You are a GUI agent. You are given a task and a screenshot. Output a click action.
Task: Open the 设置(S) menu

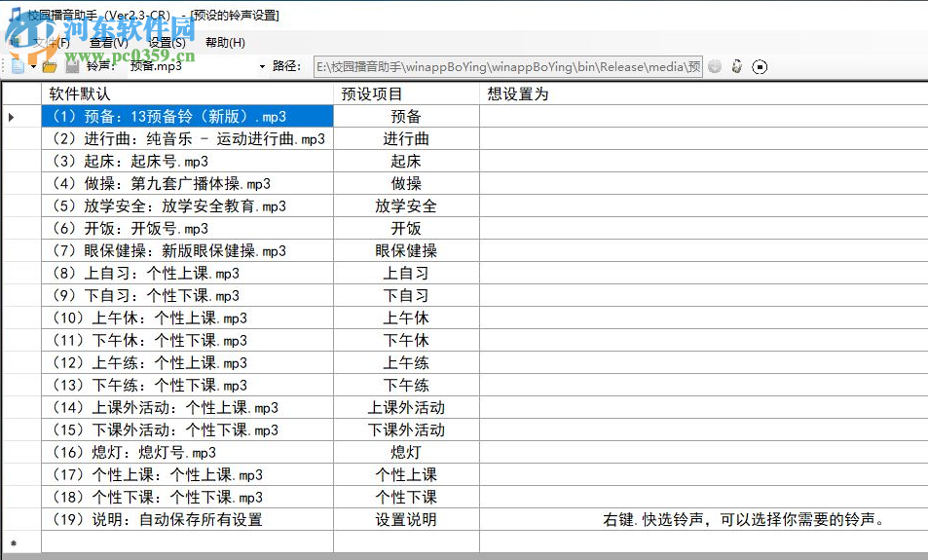pyautogui.click(x=167, y=43)
